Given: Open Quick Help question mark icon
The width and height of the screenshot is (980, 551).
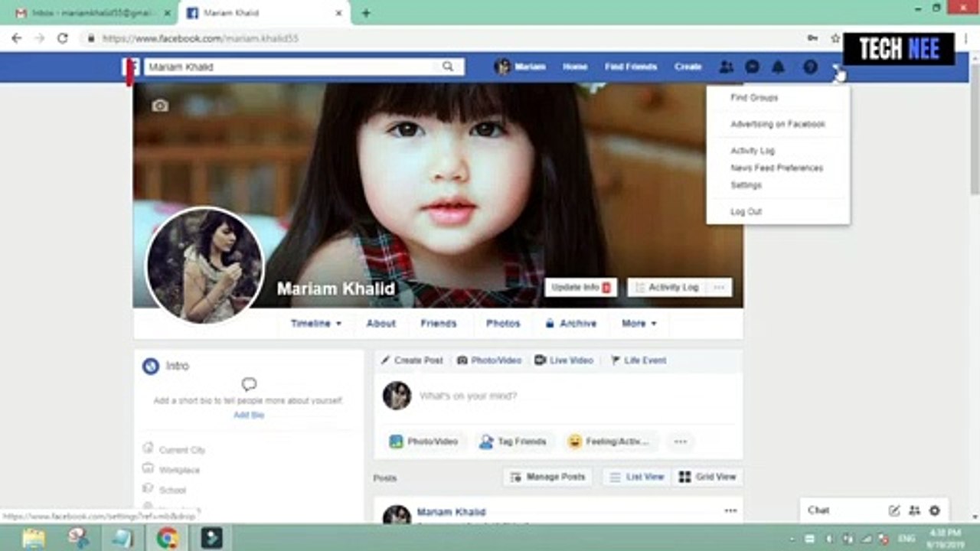Looking at the screenshot, I should (x=810, y=67).
